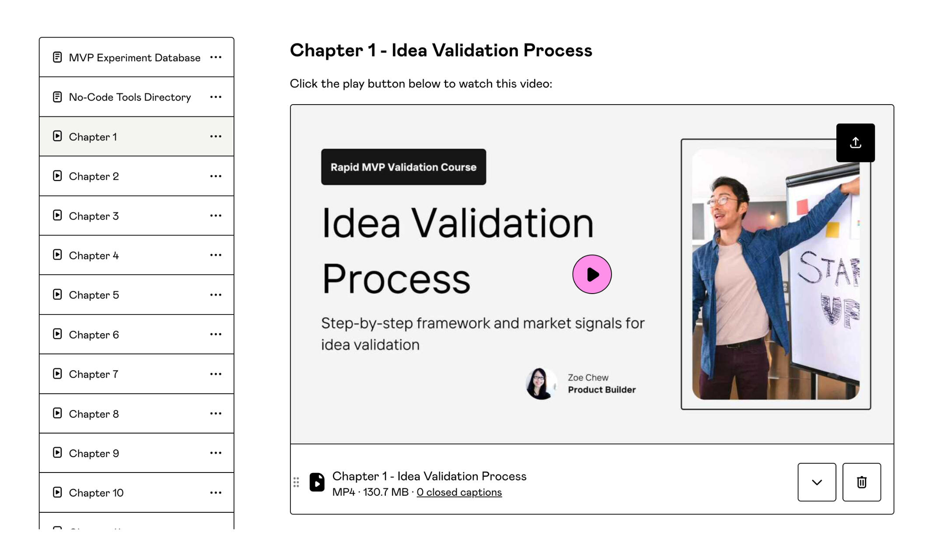Delete the Chapter 1 video file
This screenshot has width=944, height=560.
click(x=861, y=482)
